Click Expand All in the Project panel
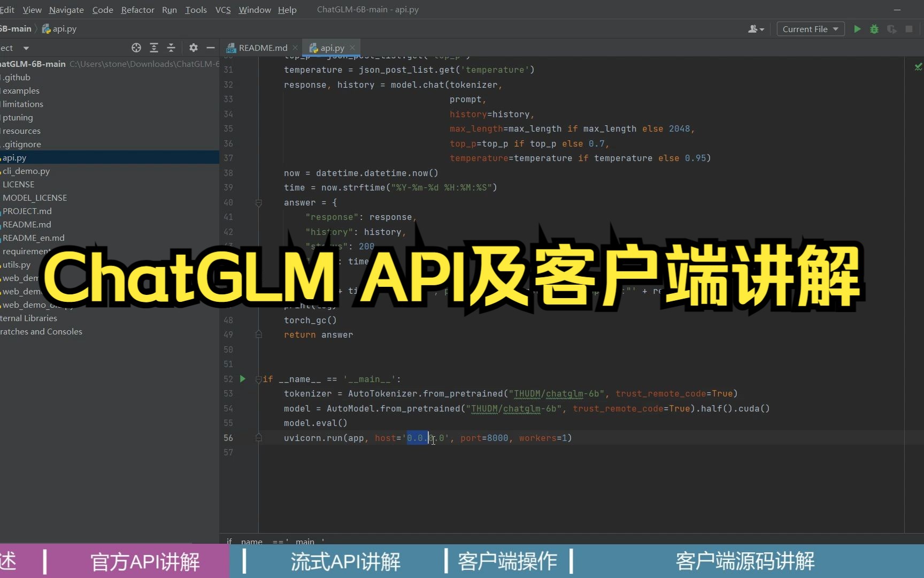Image resolution: width=924 pixels, height=578 pixels. [154, 48]
